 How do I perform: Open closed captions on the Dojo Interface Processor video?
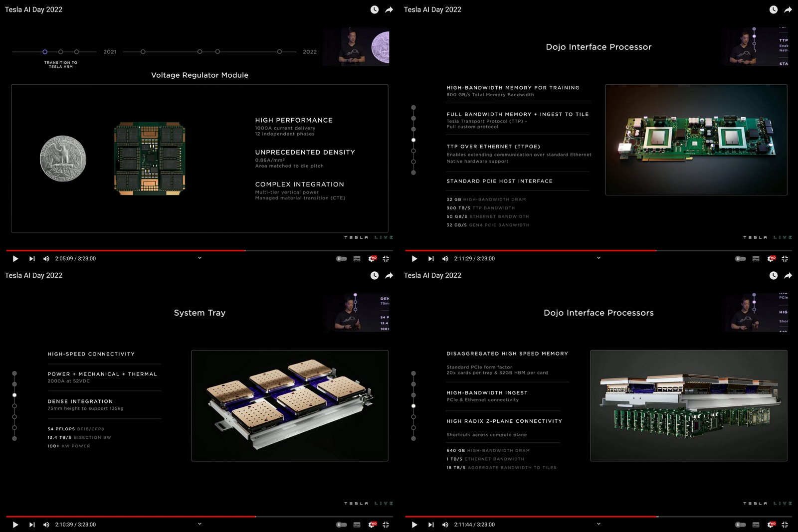pyautogui.click(x=755, y=258)
